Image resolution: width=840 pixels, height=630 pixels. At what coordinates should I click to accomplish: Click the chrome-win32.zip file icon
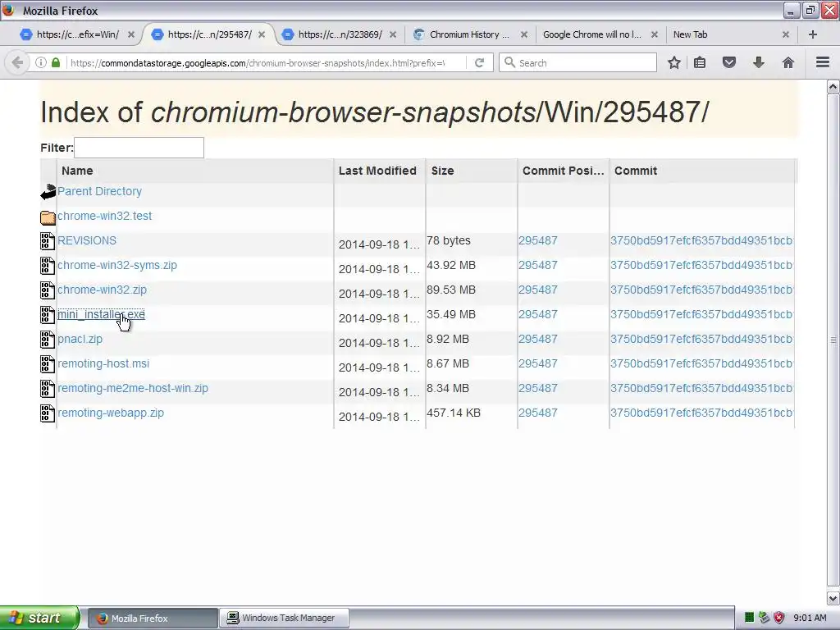click(x=48, y=290)
